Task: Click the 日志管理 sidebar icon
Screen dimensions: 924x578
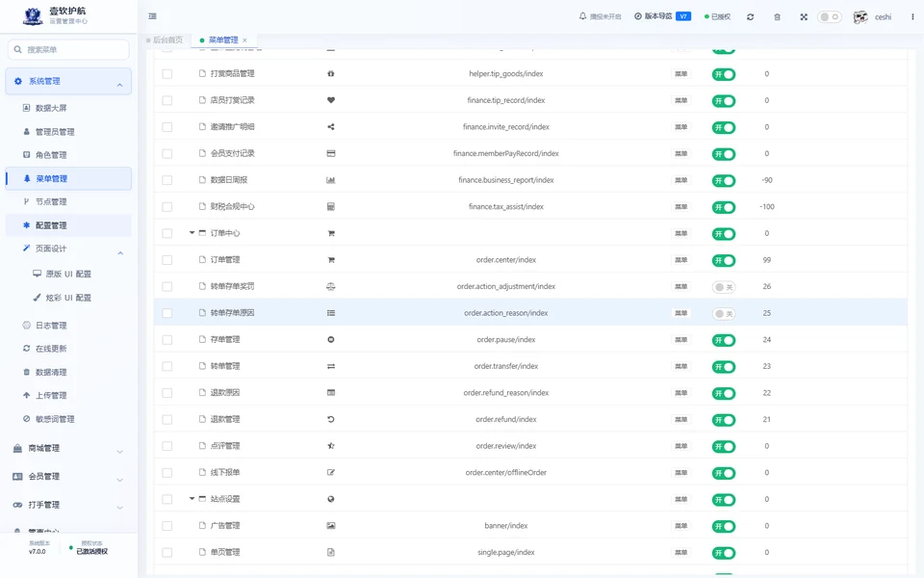Action: tap(26, 325)
